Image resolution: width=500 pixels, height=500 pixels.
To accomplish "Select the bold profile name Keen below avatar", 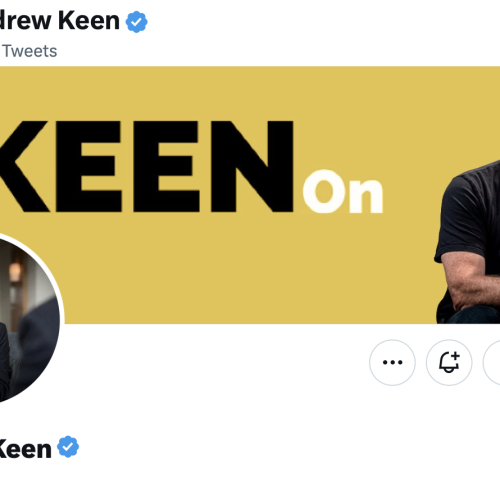I will [25, 448].
